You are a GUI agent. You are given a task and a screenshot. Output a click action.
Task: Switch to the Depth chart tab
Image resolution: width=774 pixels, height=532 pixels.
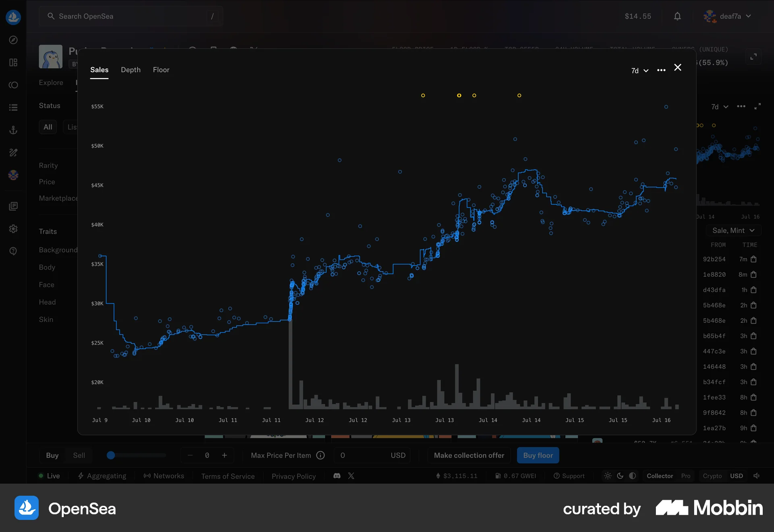(x=130, y=70)
